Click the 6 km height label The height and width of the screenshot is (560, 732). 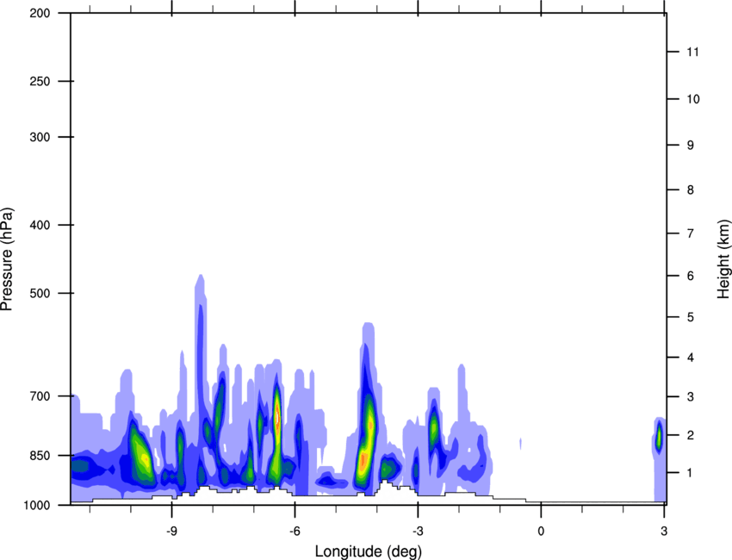pyautogui.click(x=691, y=276)
